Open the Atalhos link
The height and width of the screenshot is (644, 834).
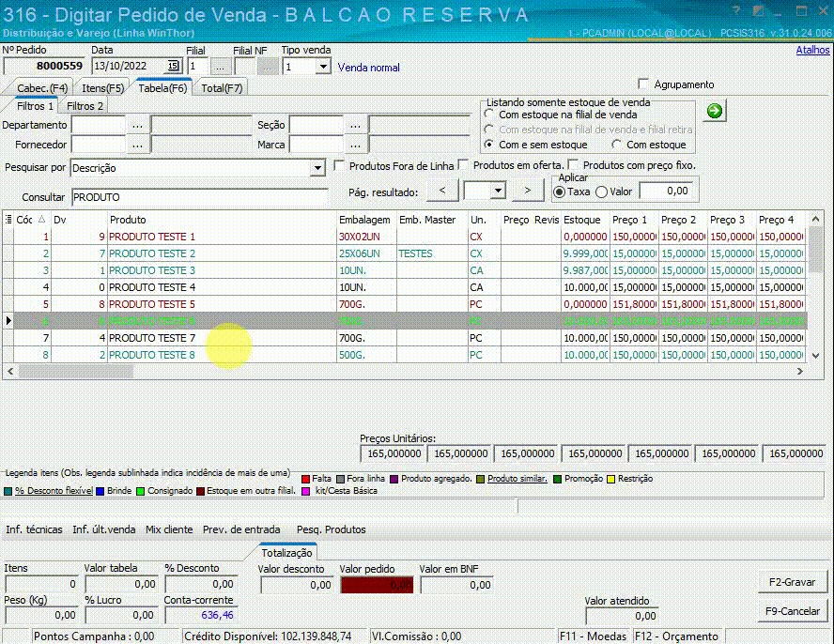812,50
